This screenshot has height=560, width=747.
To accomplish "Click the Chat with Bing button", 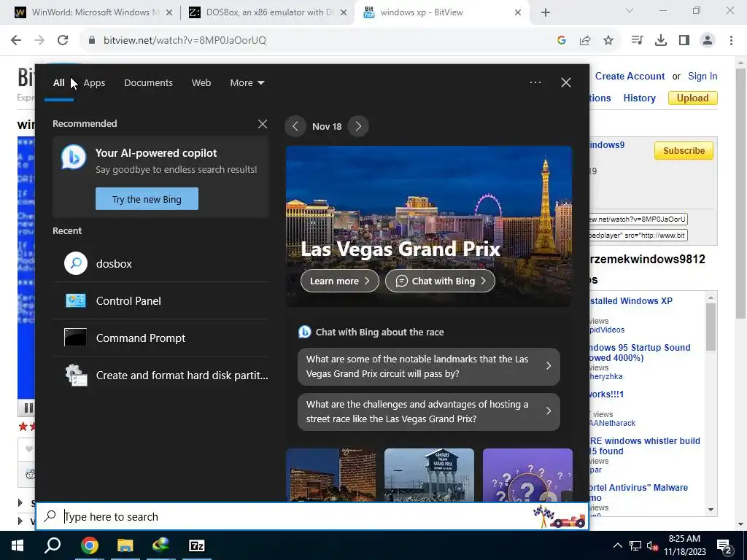I will pyautogui.click(x=440, y=281).
